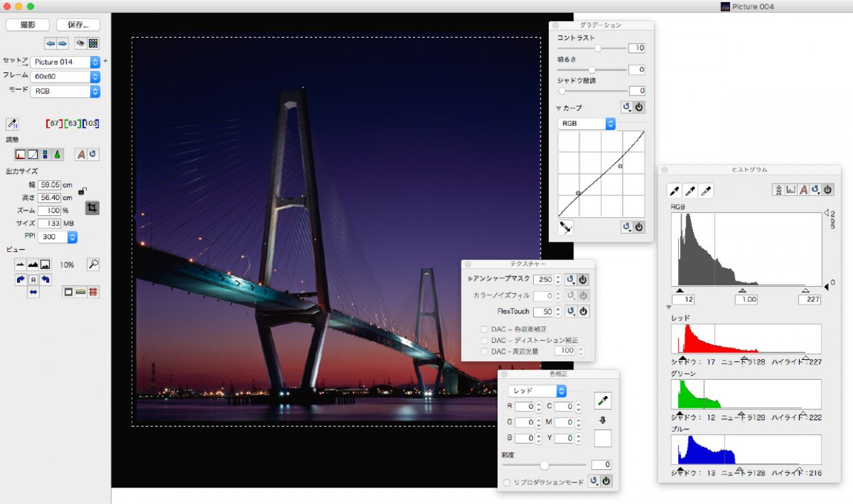Click the padlock icon next to width and height
Screen dimensions: 853x504
pos(82,191)
